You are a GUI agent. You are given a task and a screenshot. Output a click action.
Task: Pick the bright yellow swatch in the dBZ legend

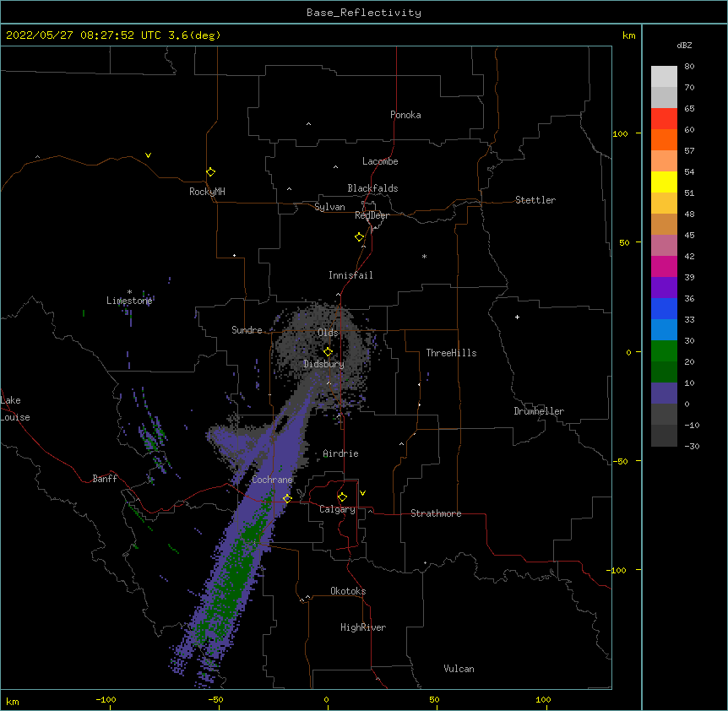664,182
